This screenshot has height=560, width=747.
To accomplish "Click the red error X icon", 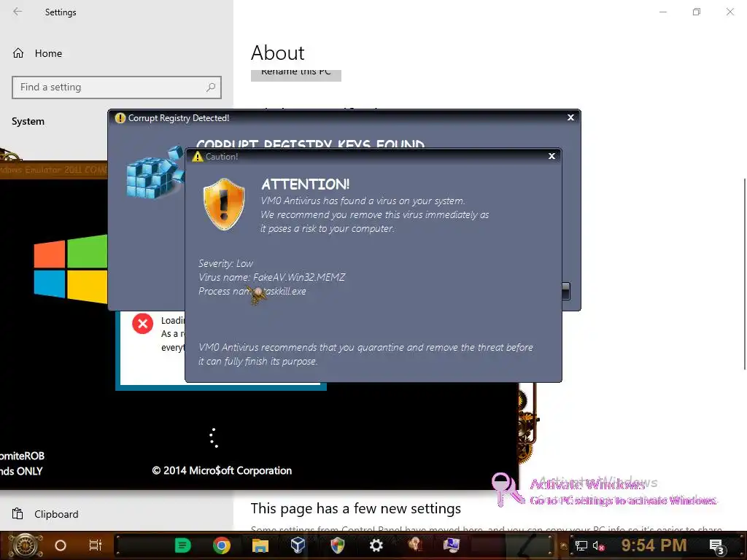I will tap(142, 324).
